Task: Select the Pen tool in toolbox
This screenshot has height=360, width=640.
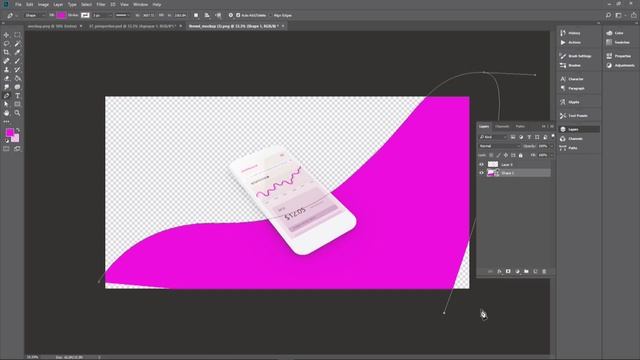Action: point(7,96)
